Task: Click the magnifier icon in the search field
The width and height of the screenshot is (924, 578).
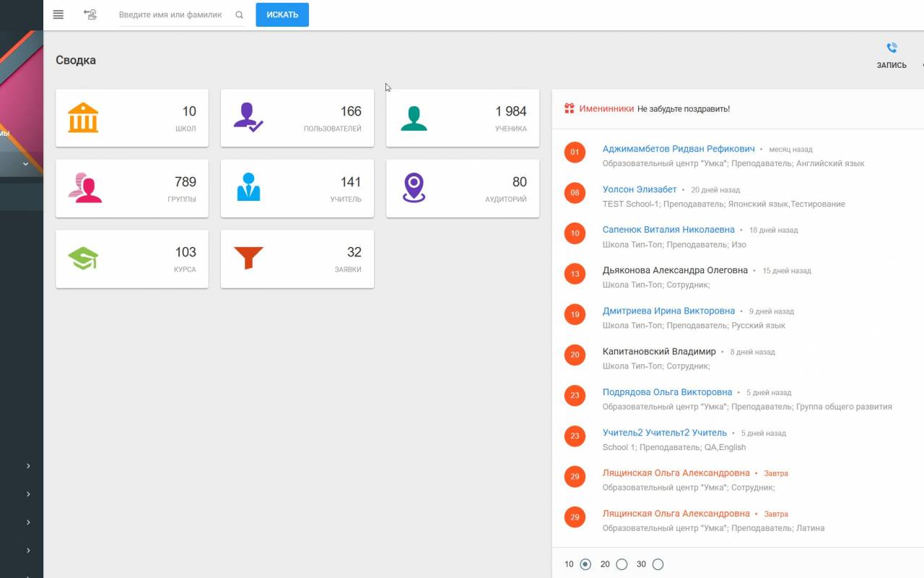Action: pos(239,14)
